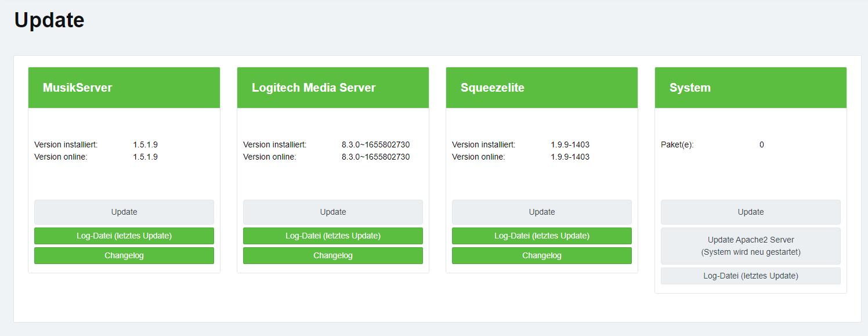Screen dimensions: 868x336
Task: Select the Logitech Media Server header
Action: (333, 88)
